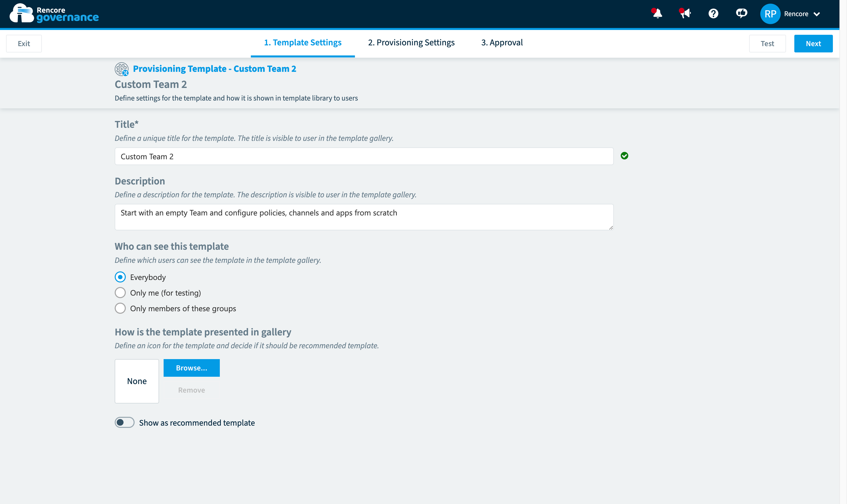The image size is (847, 504).
Task: Click the RP user avatar
Action: coord(770,14)
